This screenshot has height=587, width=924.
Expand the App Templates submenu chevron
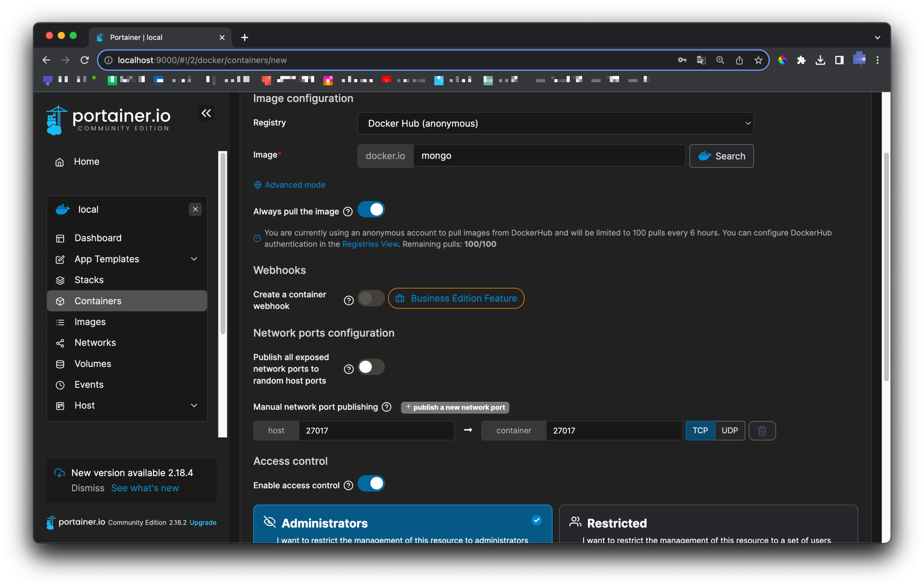pos(194,259)
